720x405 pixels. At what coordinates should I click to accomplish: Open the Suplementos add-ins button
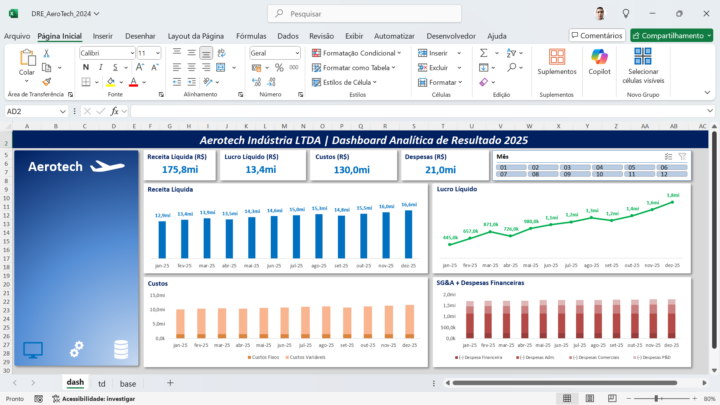coord(557,60)
